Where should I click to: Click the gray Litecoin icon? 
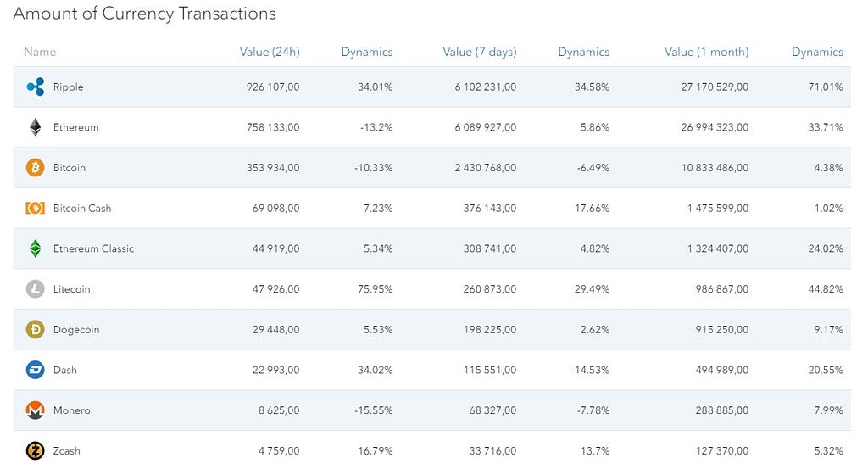(35, 289)
